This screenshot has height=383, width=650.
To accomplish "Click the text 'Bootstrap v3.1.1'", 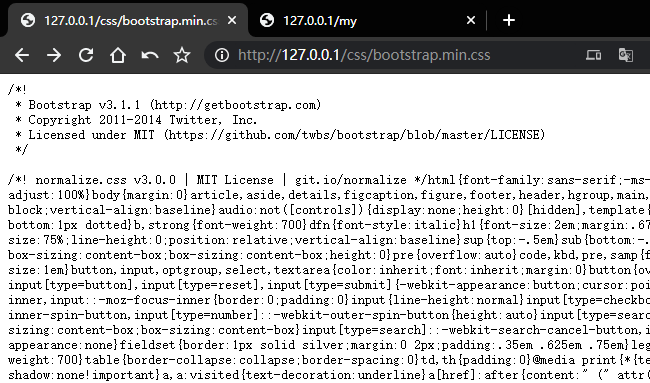I will coord(85,105).
